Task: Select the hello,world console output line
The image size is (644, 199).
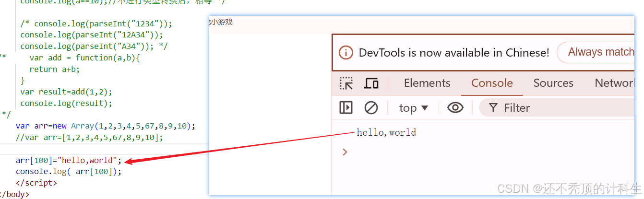Action: click(386, 132)
